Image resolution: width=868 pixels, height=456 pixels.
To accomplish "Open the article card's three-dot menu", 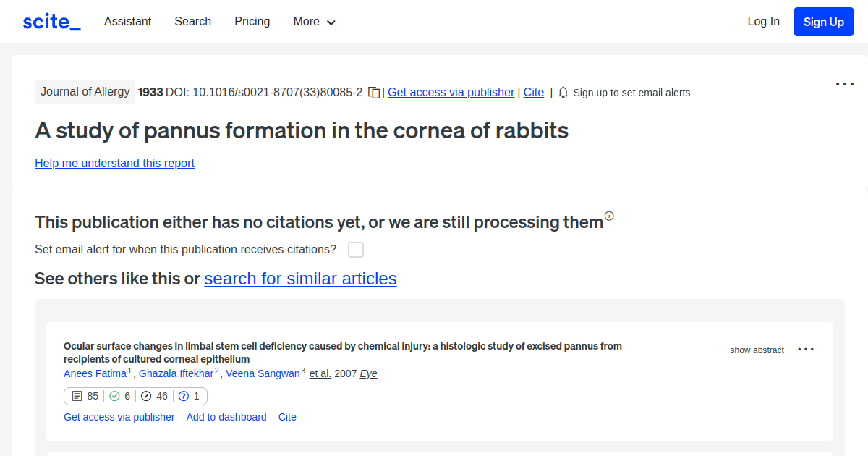I will (805, 349).
